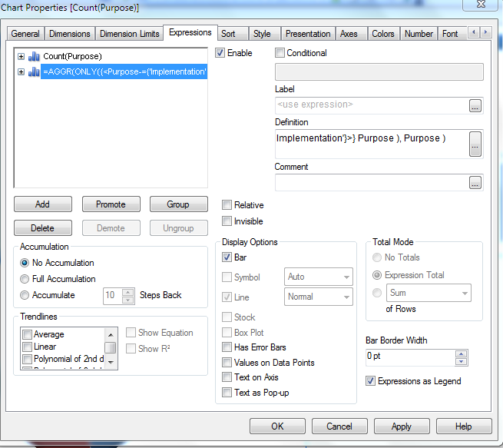The height and width of the screenshot is (448, 503).
Task: Check Text on Axis option
Action: (227, 377)
